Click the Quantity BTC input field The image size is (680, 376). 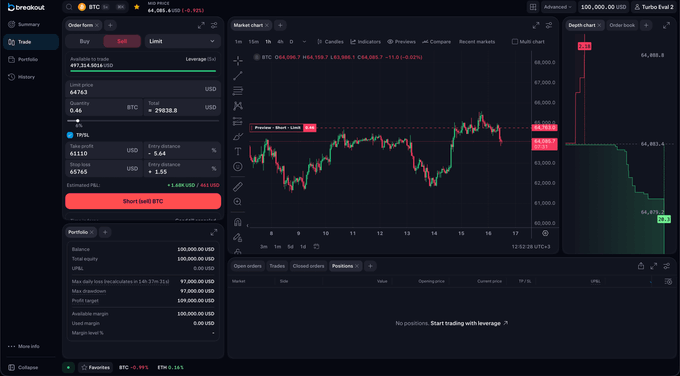(104, 107)
